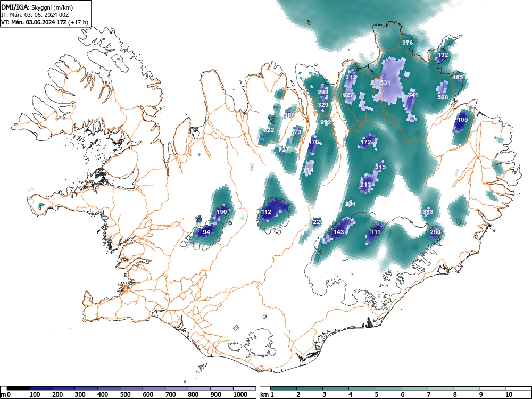Click the light teal swatch between 6 and 7 km

click(414, 388)
